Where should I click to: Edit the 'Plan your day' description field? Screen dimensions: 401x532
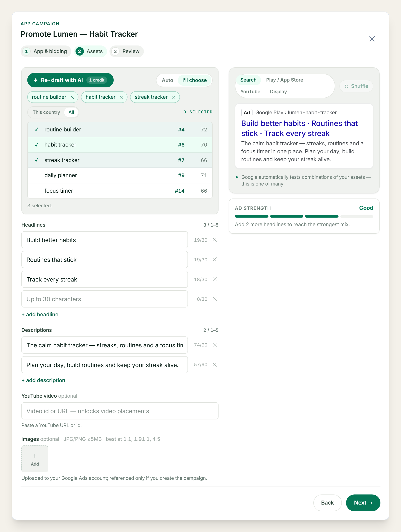[x=104, y=365]
